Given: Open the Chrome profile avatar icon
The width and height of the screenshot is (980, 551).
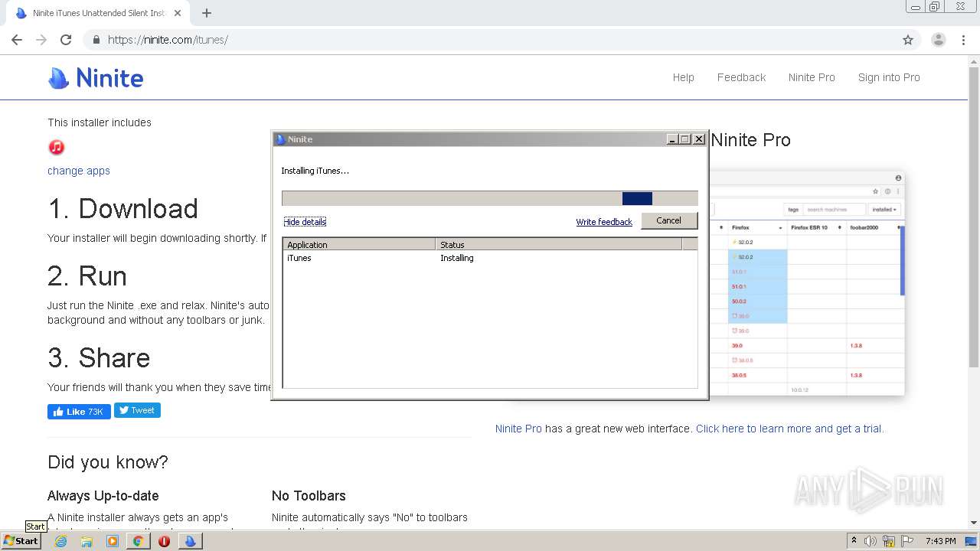Looking at the screenshot, I should (x=939, y=40).
